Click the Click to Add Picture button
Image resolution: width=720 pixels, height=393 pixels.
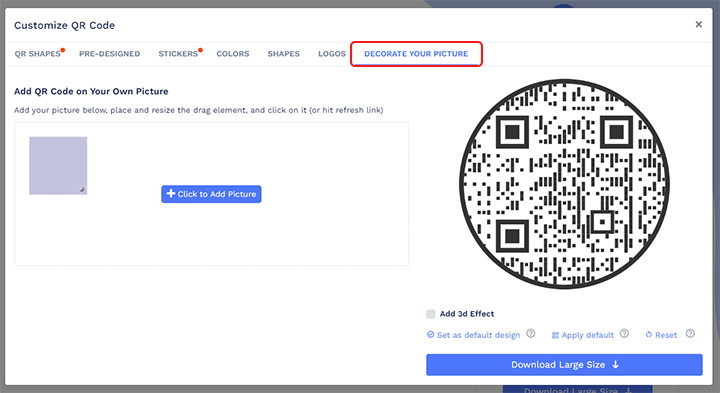211,194
